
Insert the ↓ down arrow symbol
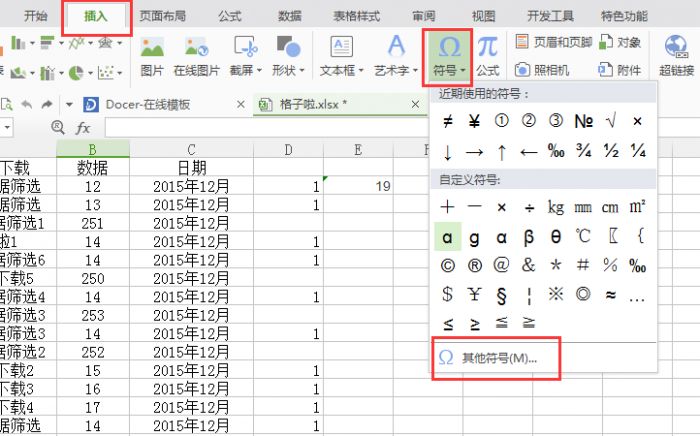pyautogui.click(x=447, y=152)
